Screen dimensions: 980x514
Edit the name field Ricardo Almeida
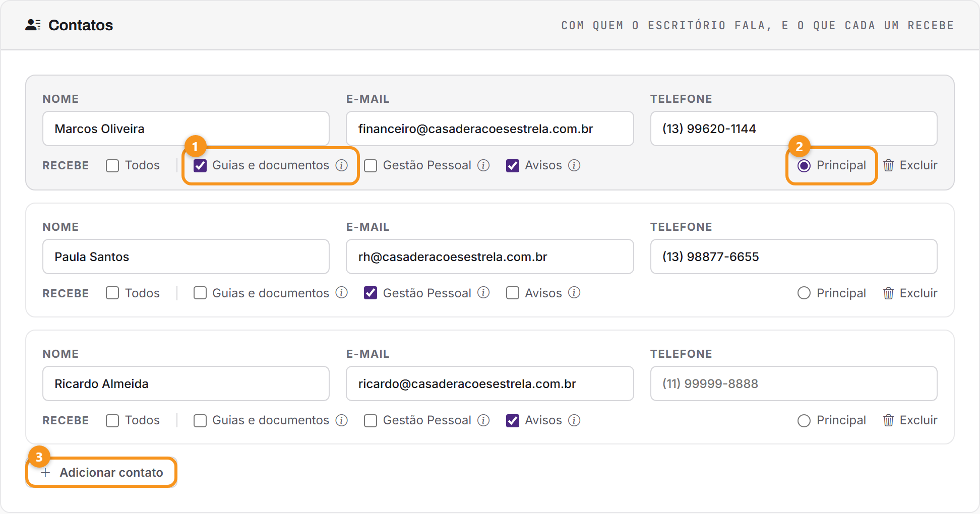point(186,383)
